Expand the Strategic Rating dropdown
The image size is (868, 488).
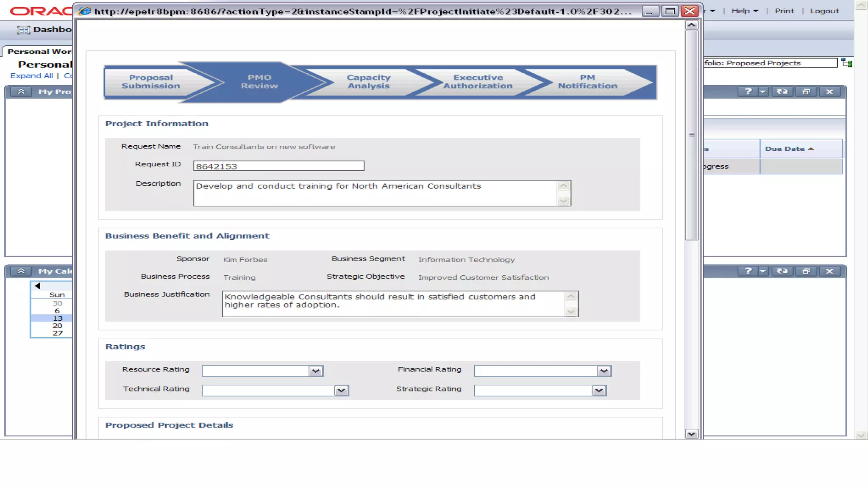598,391
